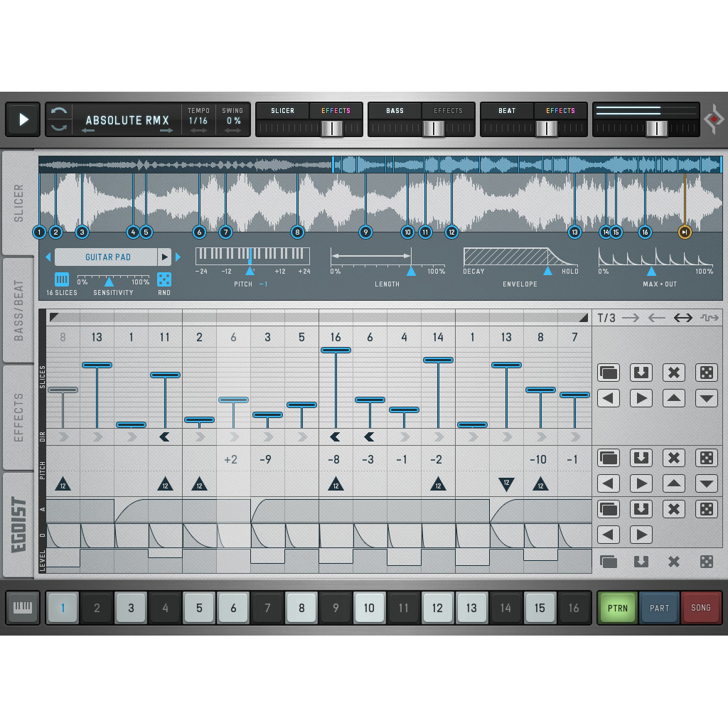Select previous sample with left blue arrow
This screenshot has height=728, width=728.
pyautogui.click(x=48, y=257)
